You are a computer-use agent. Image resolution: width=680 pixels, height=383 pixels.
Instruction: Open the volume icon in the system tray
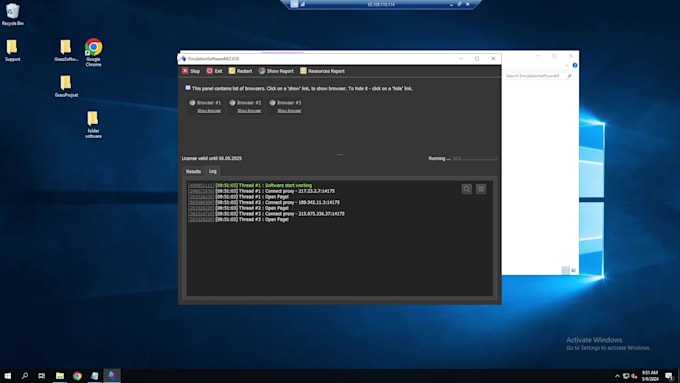634,376
